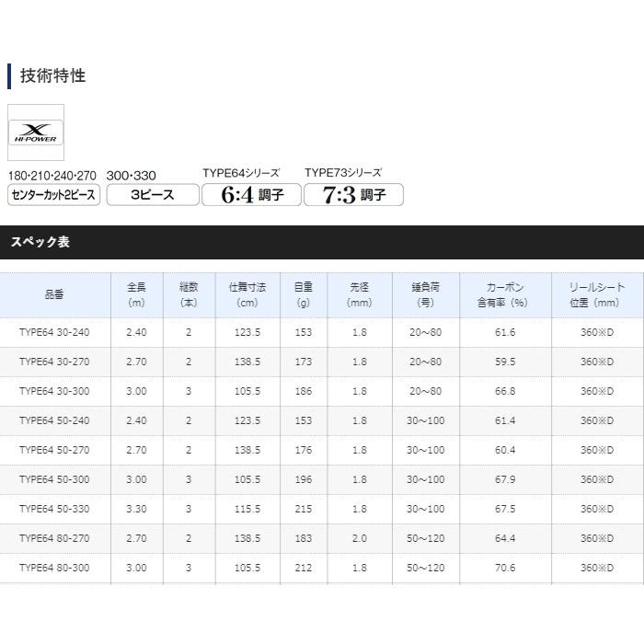Image resolution: width=644 pixels, height=644 pixels.
Task: Click the 66.8 carbon content cell
Action: 505,391
